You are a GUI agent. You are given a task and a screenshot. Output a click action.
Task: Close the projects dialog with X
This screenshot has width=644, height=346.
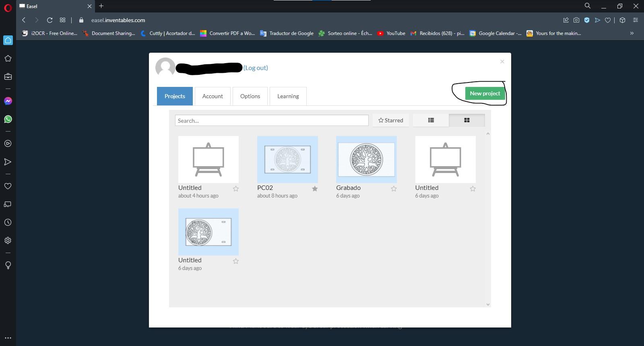pyautogui.click(x=502, y=62)
